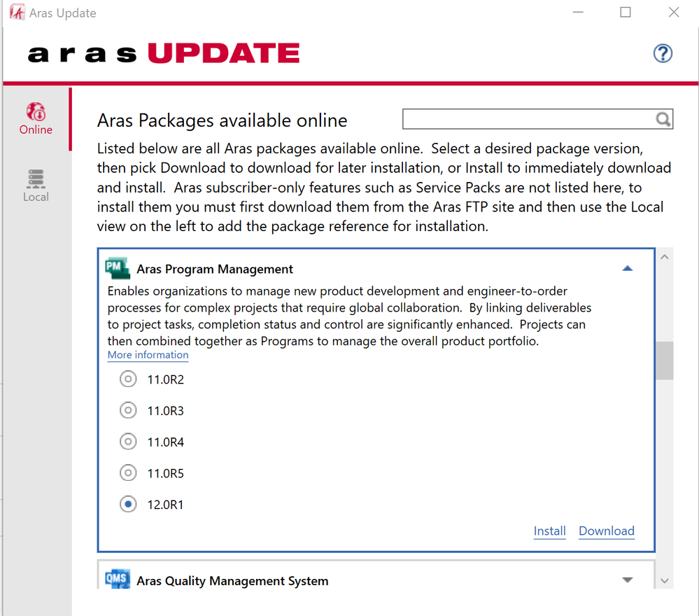Click the Aras Program Management PM icon
Screen dimensions: 699x616
click(118, 269)
